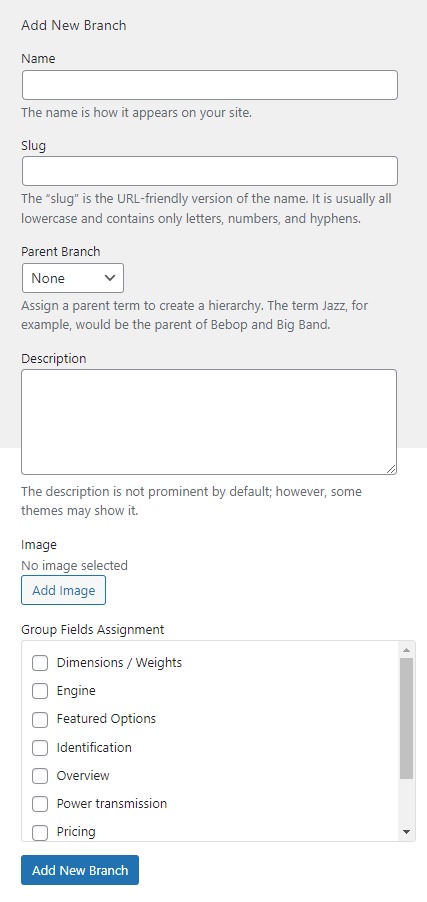This screenshot has height=902, width=427.
Task: Click the chevron arrow of Parent Branch select
Action: [x=110, y=278]
